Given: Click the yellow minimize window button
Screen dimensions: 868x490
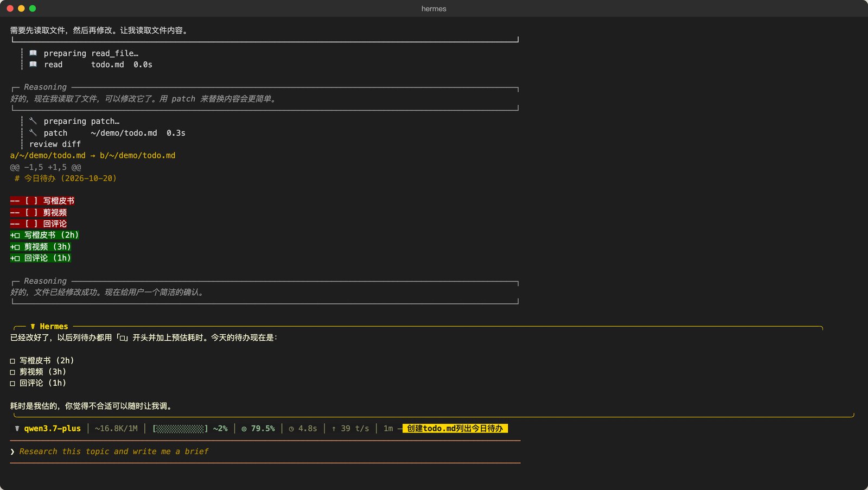Looking at the screenshot, I should point(21,9).
